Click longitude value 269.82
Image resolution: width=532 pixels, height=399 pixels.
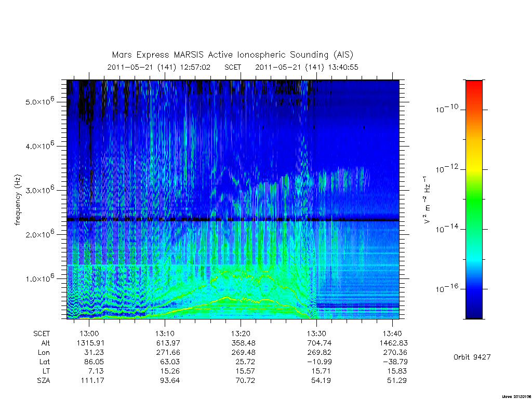[x=319, y=353]
